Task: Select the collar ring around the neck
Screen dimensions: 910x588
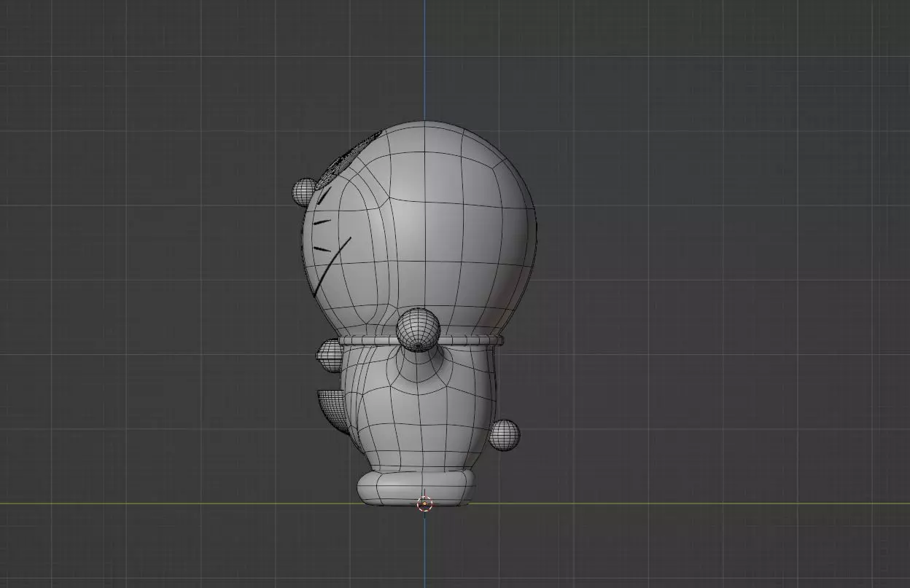Action: click(421, 341)
